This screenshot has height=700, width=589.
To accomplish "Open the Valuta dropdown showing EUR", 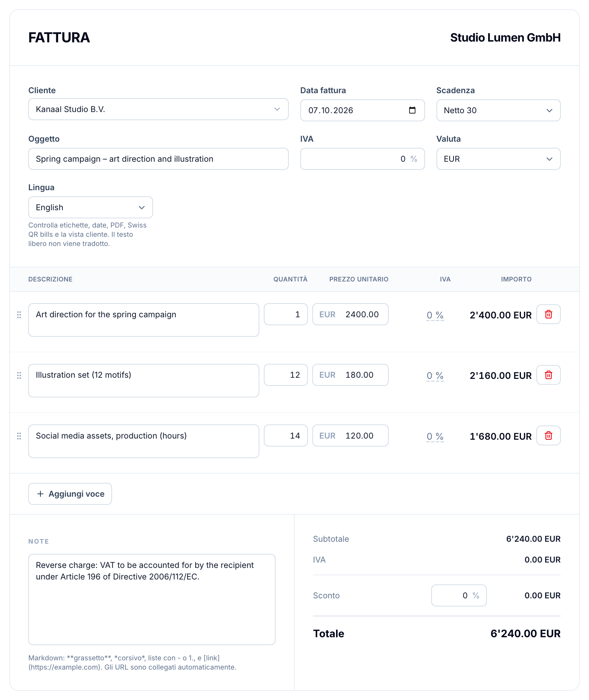I will click(498, 159).
